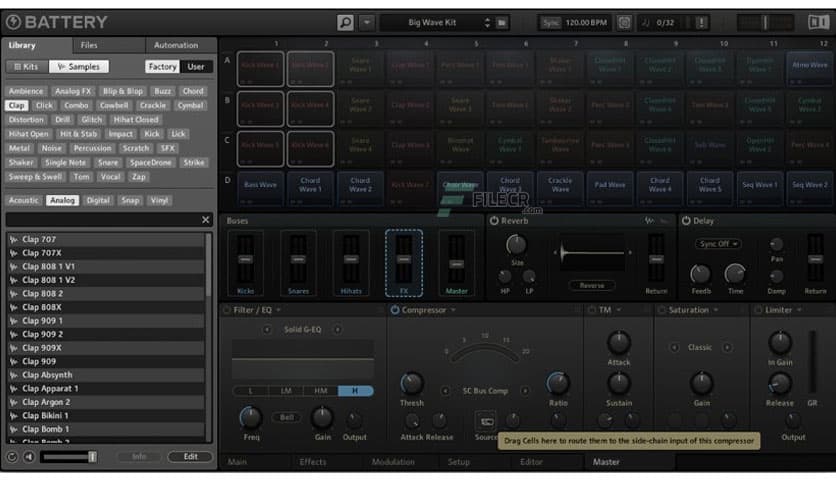Select the previous EQ type, left of Solid G-EQ
The width and height of the screenshot is (836, 484).
(267, 330)
